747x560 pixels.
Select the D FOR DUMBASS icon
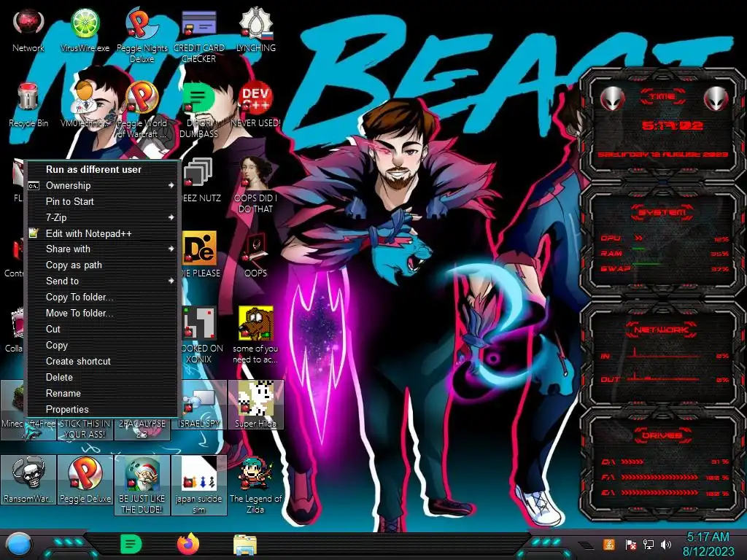coord(198,110)
